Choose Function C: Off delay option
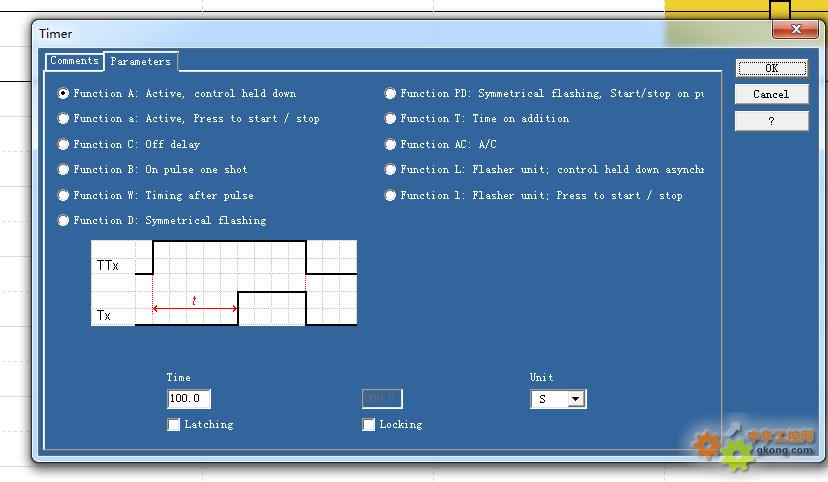 click(64, 144)
